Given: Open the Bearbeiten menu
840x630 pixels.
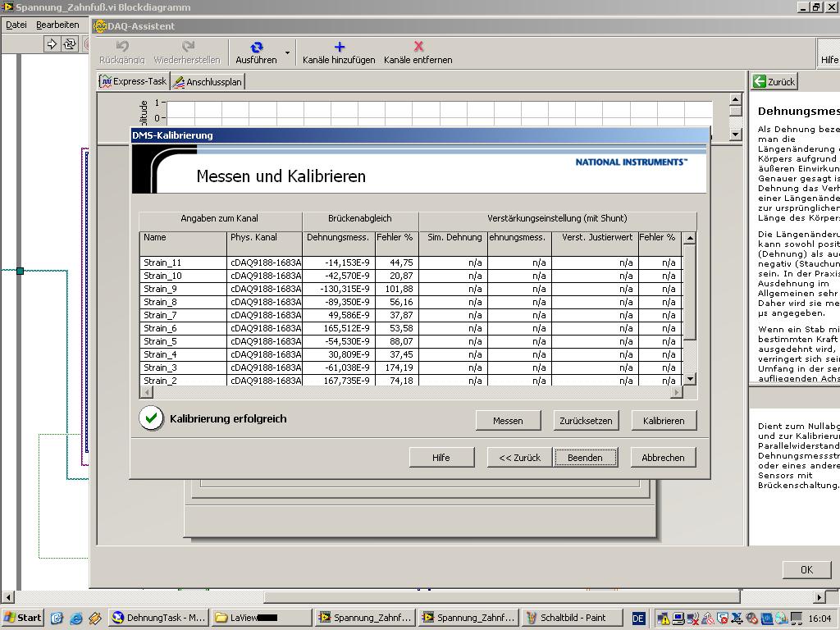Looking at the screenshot, I should 57,25.
